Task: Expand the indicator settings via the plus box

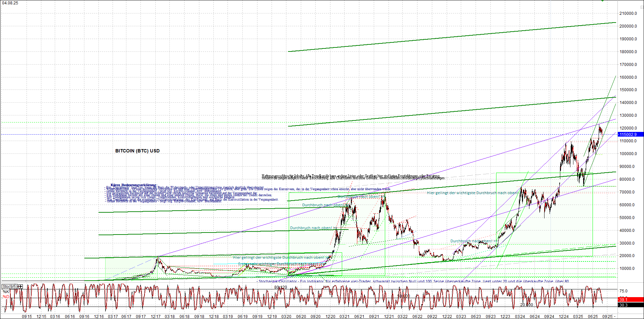Action: [20, 286]
